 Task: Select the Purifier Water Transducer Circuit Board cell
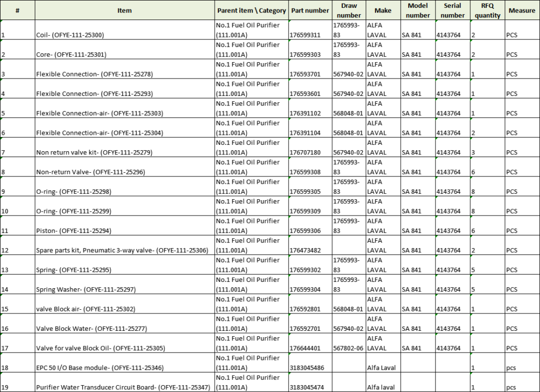tap(124, 387)
